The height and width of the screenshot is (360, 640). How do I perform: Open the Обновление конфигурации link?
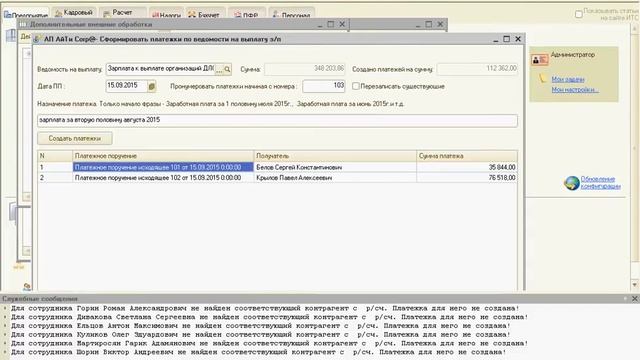600,182
